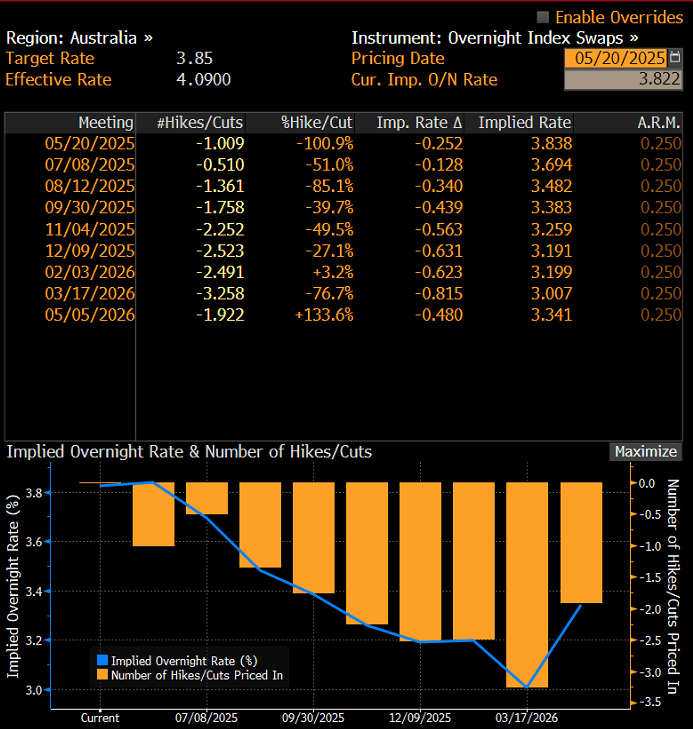
Task: Click the A.R.M. value for 05/20/2025
Action: click(660, 144)
